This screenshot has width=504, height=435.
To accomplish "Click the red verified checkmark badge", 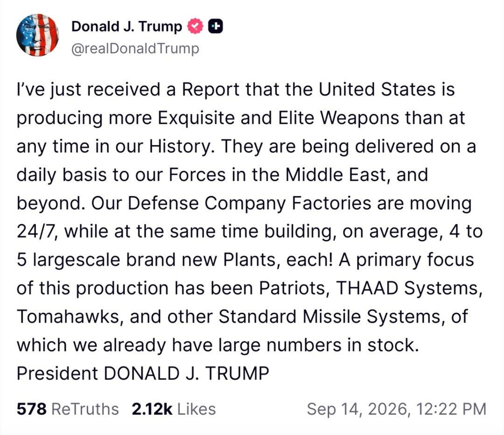I will (196, 26).
